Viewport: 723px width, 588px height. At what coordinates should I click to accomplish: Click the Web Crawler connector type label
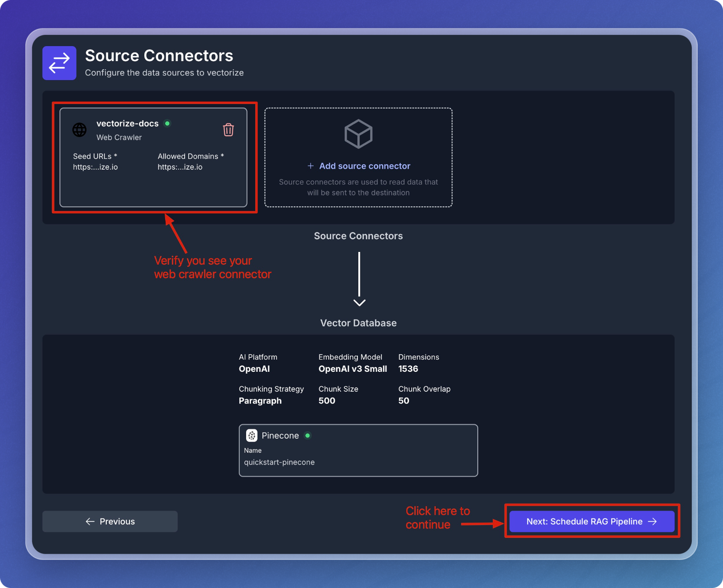(119, 138)
